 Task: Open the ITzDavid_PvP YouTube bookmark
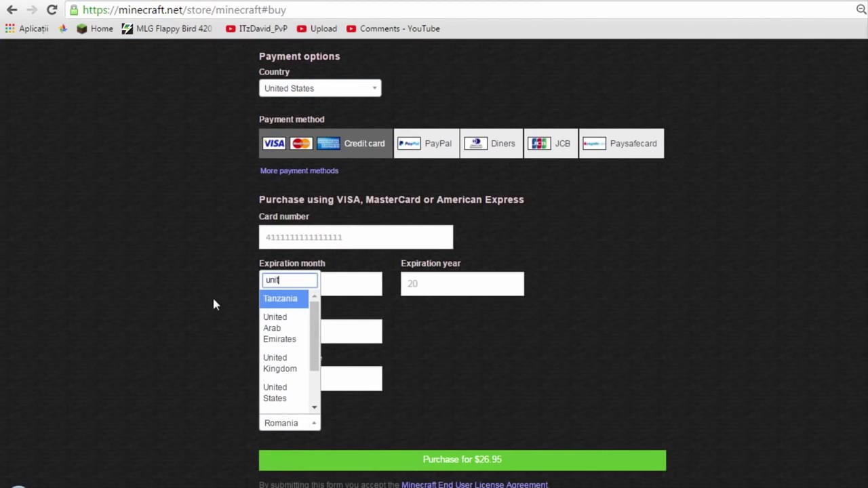click(x=256, y=28)
